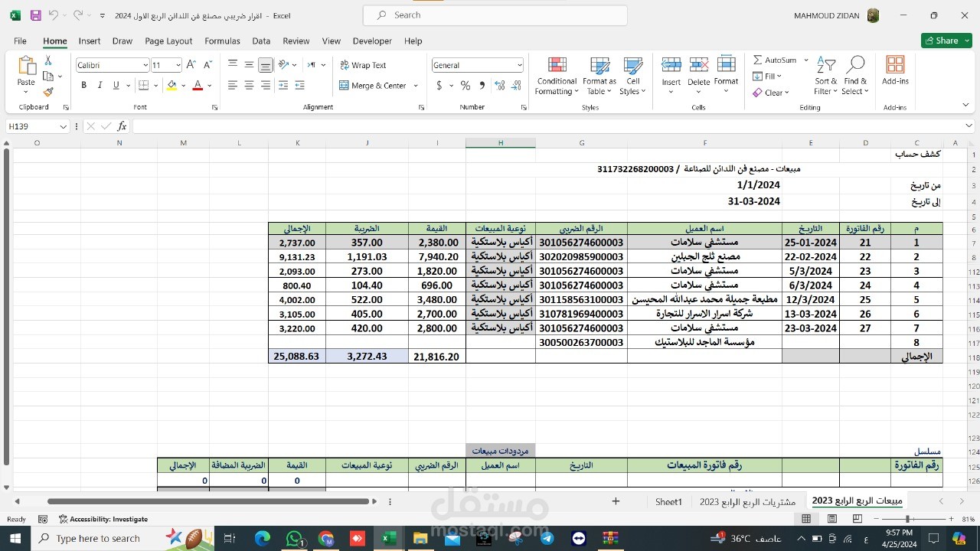Toggle Bold formatting

click(x=84, y=86)
